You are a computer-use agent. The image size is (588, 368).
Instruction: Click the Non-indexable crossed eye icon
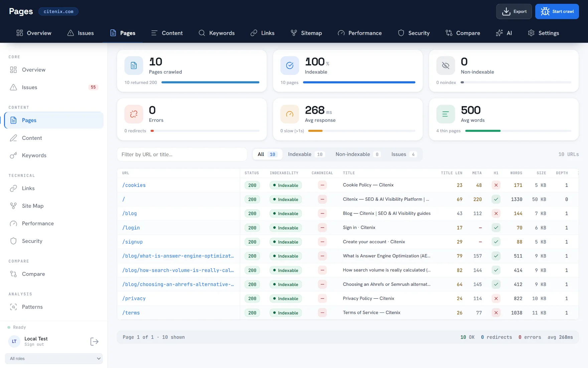[446, 66]
